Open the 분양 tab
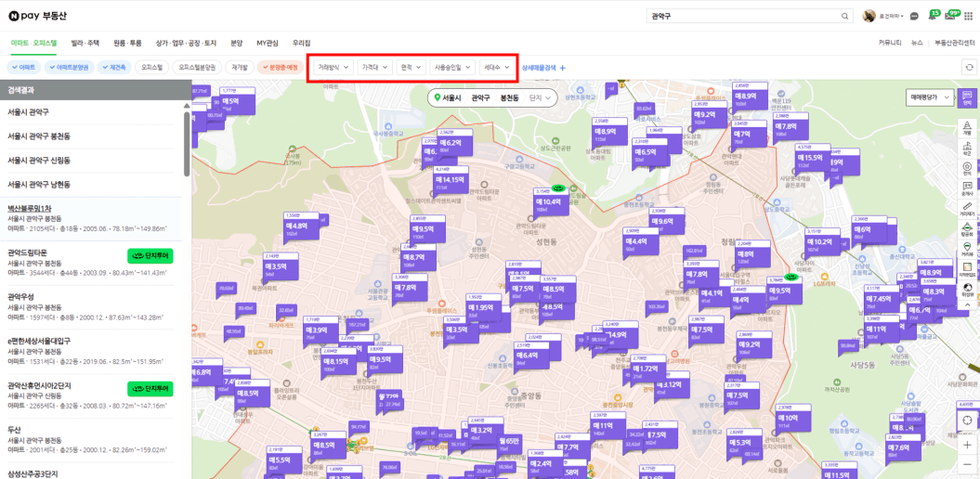980x479 pixels. [x=236, y=43]
